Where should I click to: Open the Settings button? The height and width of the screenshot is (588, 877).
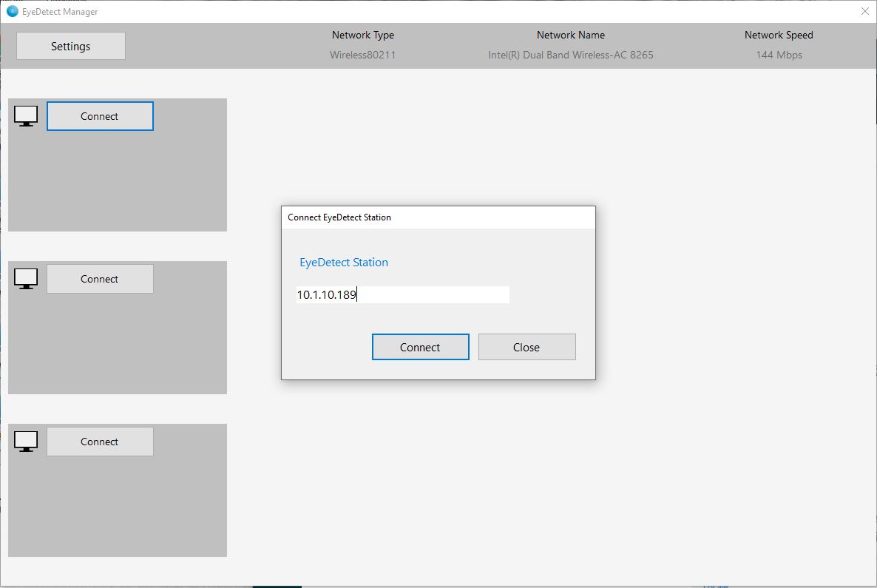(70, 46)
